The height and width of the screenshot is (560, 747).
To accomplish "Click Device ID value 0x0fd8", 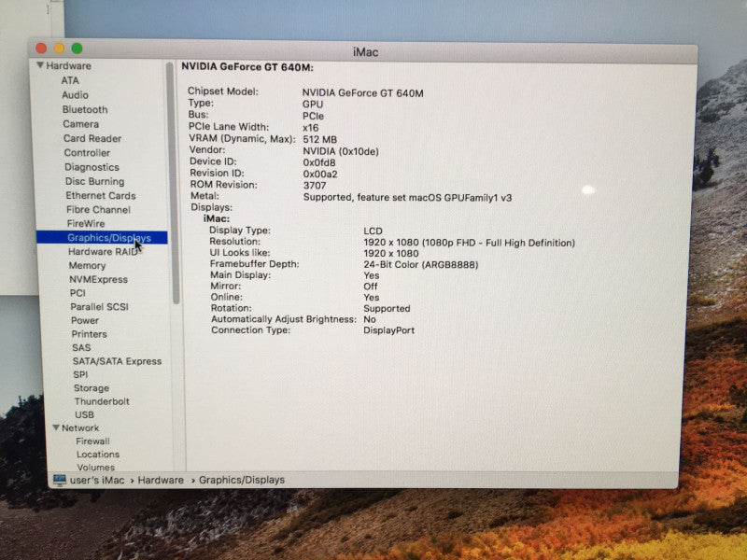I will coord(319,162).
